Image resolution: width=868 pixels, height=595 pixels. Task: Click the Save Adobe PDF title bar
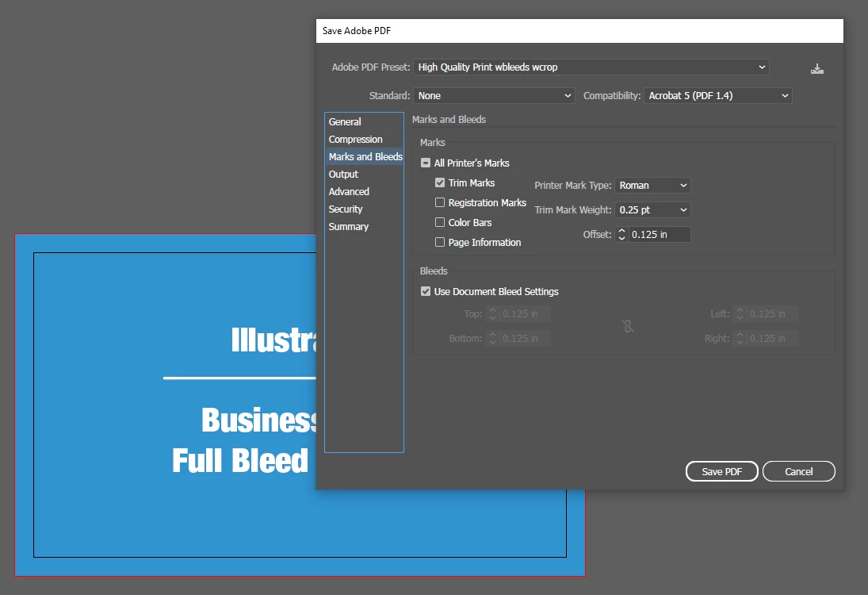(579, 31)
